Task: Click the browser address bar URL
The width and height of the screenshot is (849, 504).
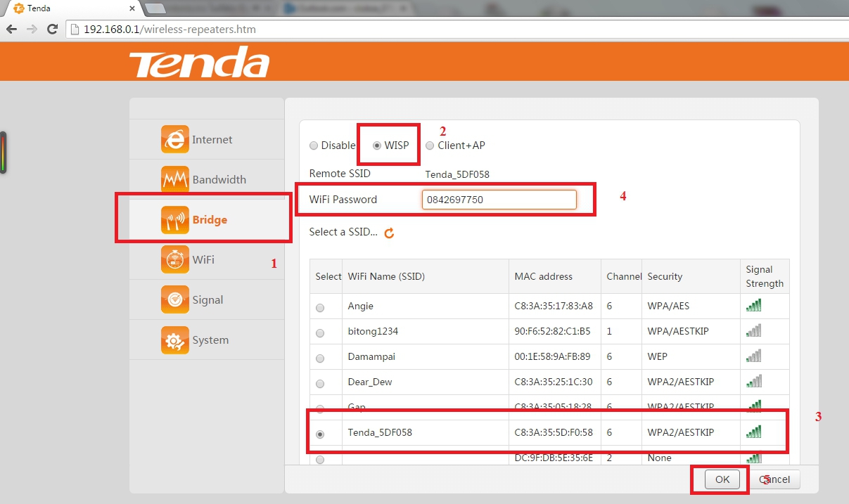Action: tap(170, 30)
